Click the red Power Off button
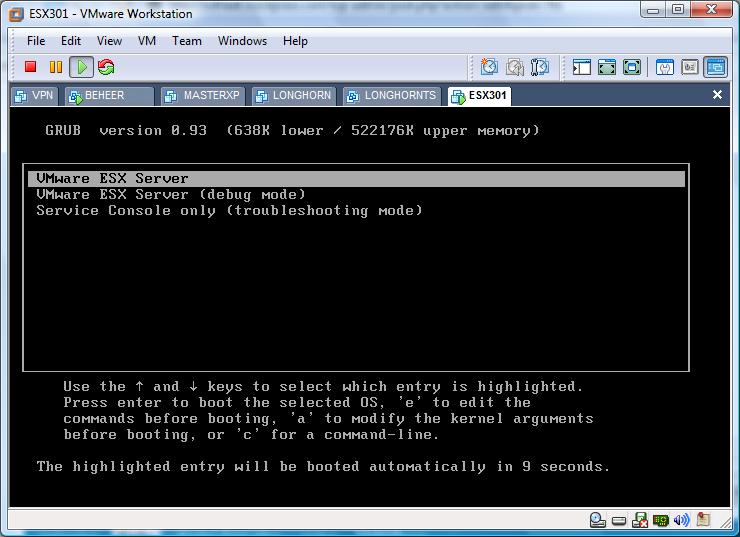Viewport: 740px width, 537px height. pos(31,67)
